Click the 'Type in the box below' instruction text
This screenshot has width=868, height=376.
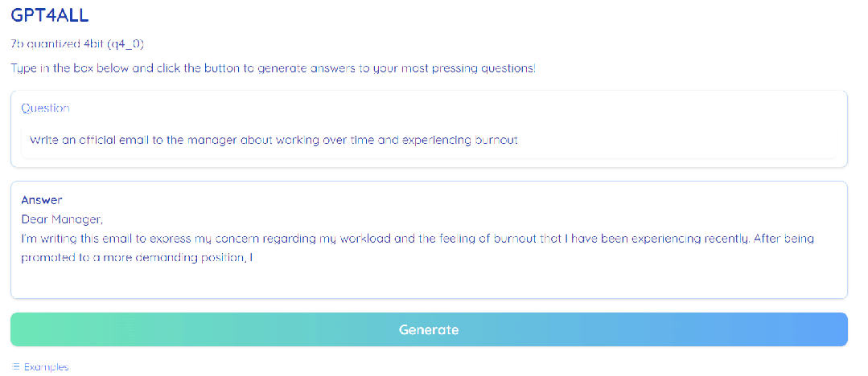(273, 68)
